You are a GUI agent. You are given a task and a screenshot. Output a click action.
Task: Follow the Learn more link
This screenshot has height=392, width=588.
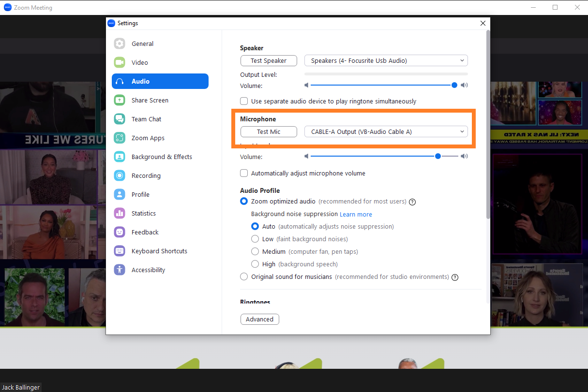[x=356, y=214]
